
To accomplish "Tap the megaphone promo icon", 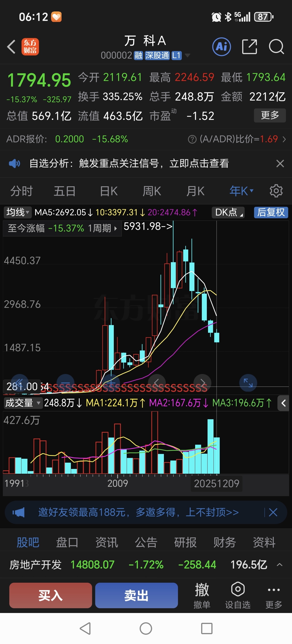I will coord(19,512).
